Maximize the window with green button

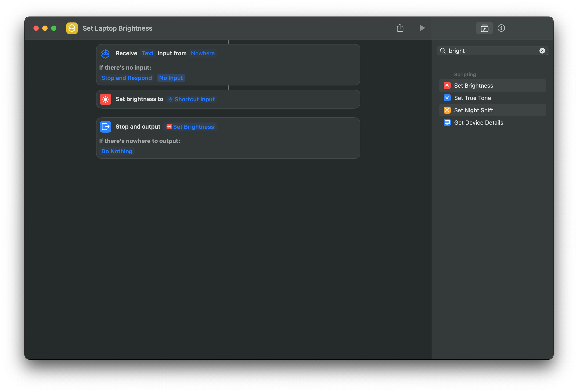tap(54, 28)
